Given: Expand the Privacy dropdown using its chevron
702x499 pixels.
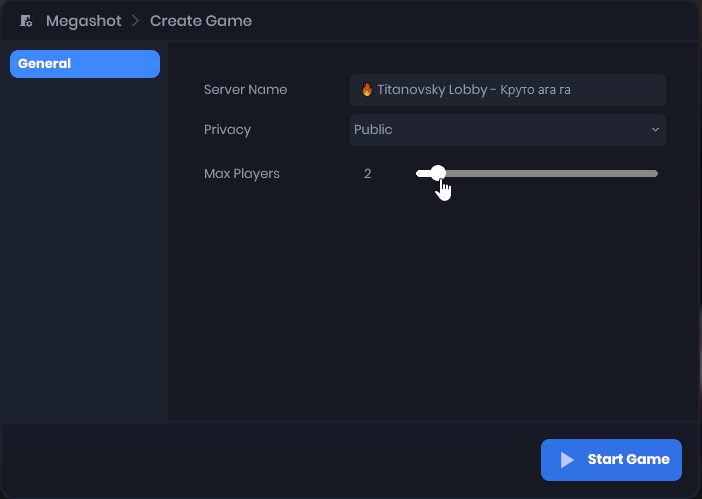Looking at the screenshot, I should pyautogui.click(x=655, y=130).
